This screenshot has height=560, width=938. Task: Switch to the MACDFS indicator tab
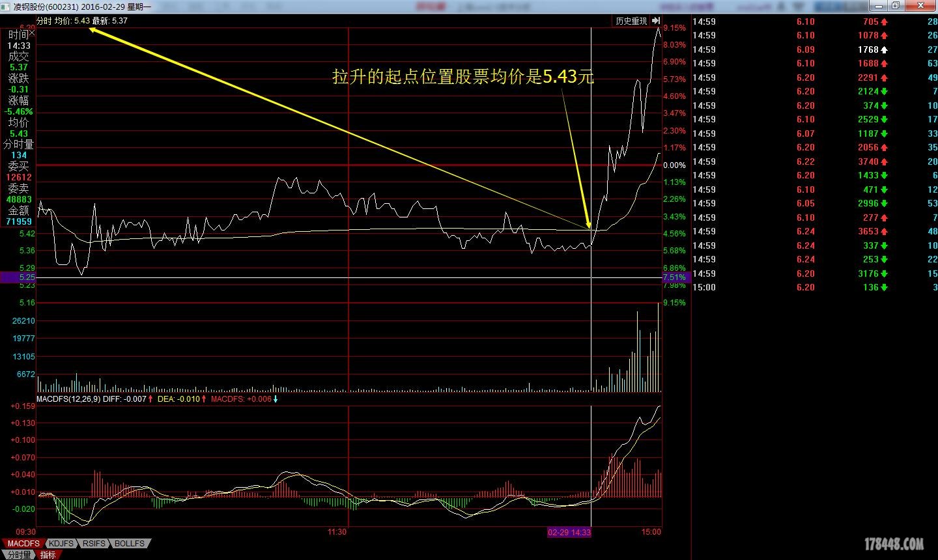[x=23, y=543]
